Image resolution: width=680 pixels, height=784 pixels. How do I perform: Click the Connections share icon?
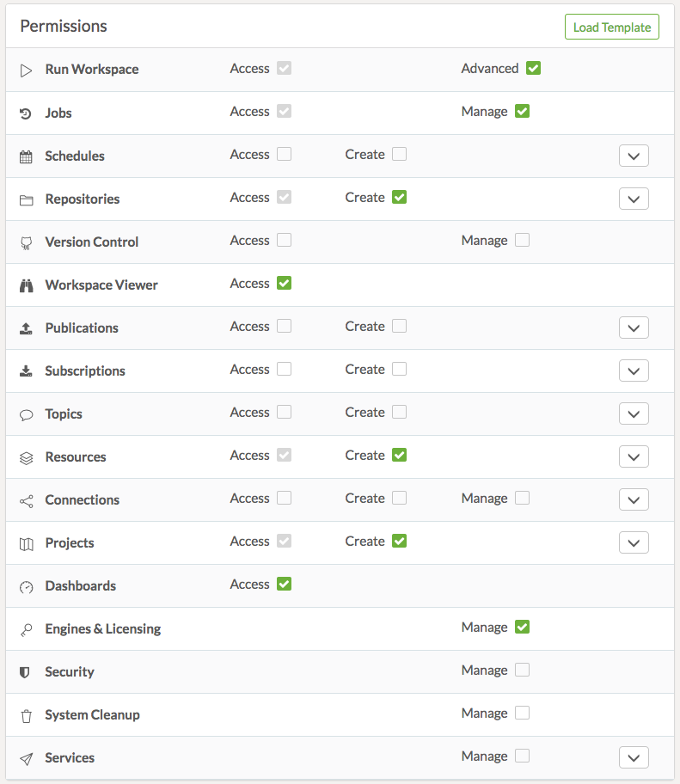point(26,500)
